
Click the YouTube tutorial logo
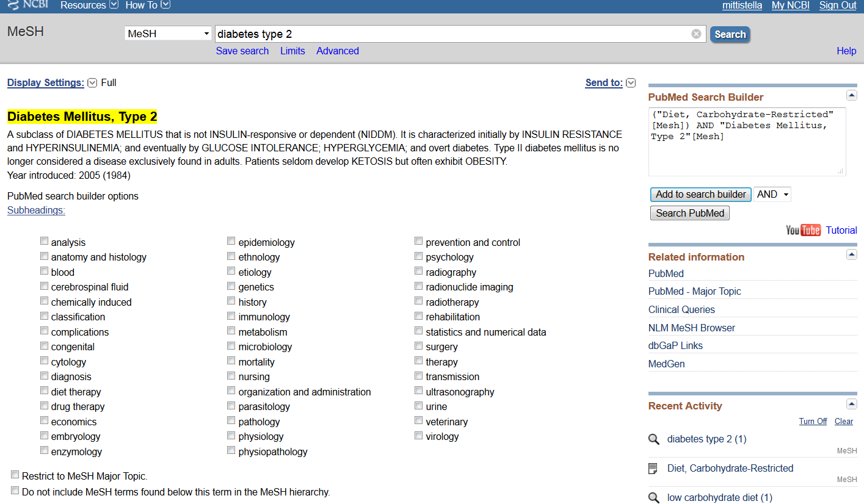pos(803,230)
